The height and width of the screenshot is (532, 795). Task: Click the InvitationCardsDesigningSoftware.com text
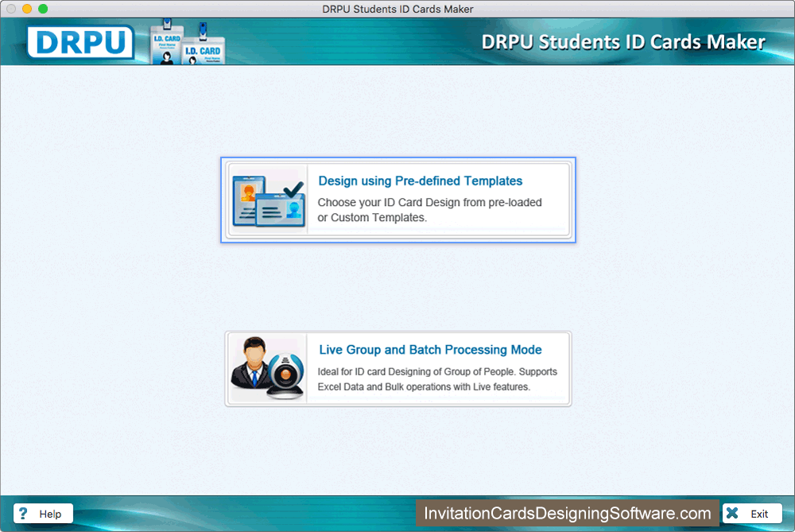(x=568, y=513)
